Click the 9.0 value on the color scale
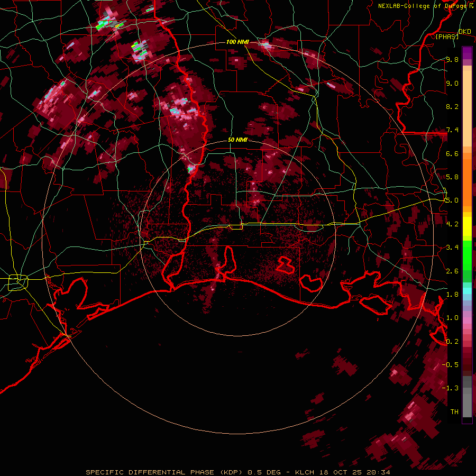Screen dimensions: 476x476 tap(452, 83)
